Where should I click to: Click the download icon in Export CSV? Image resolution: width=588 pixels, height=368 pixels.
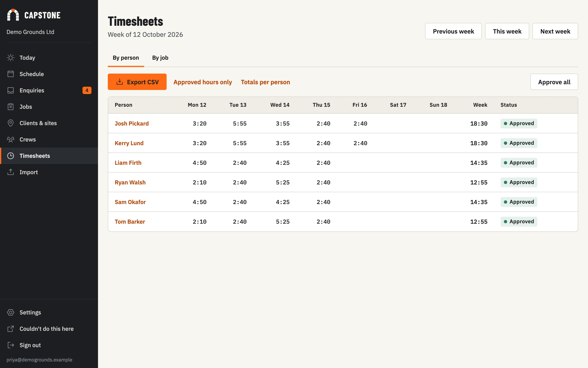pyautogui.click(x=120, y=82)
